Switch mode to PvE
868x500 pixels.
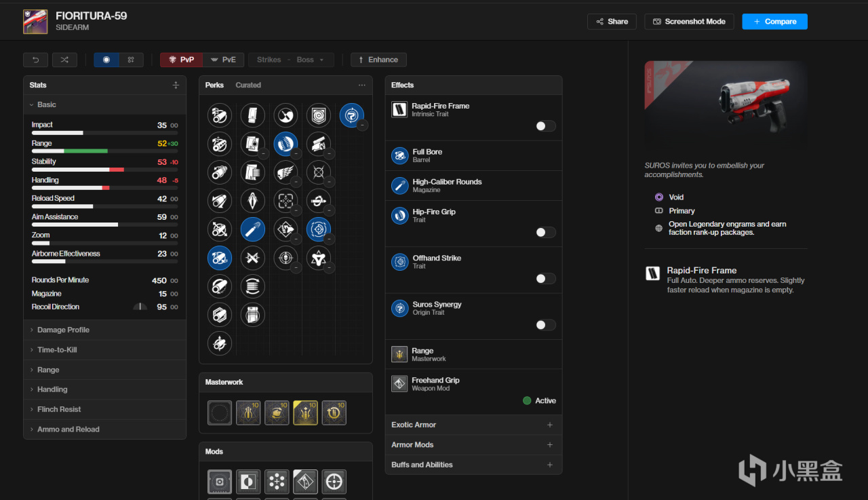tap(223, 60)
